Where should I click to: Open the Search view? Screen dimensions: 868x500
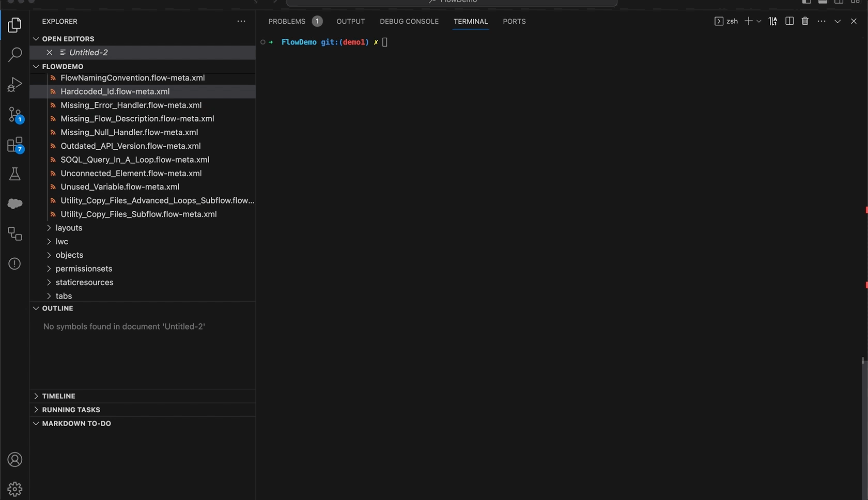click(14, 54)
